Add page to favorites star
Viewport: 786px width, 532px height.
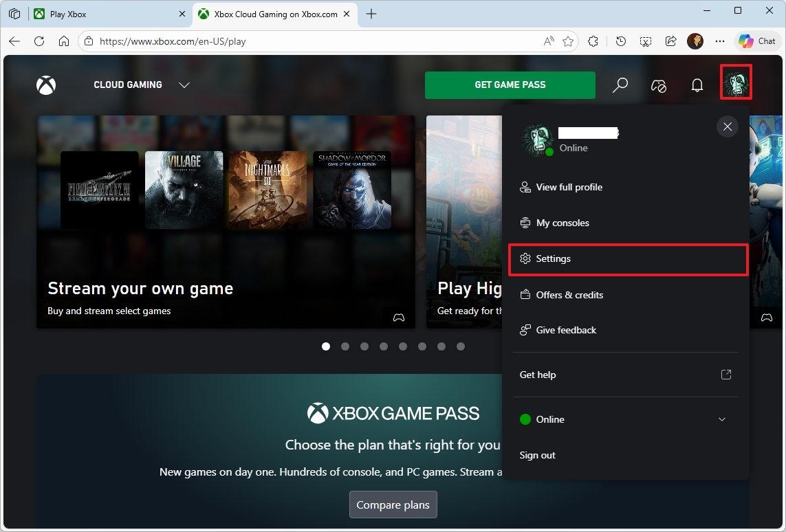568,41
